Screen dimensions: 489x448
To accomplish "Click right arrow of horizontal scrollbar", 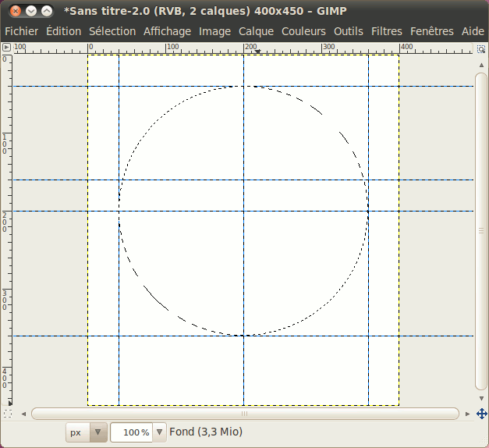I will coord(467,414).
